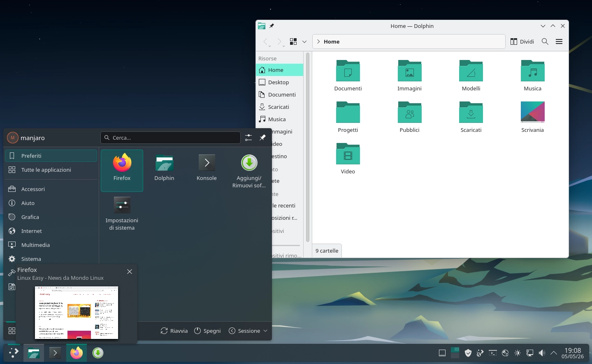Select the Progetti folder icon
592x364 pixels.
click(348, 112)
